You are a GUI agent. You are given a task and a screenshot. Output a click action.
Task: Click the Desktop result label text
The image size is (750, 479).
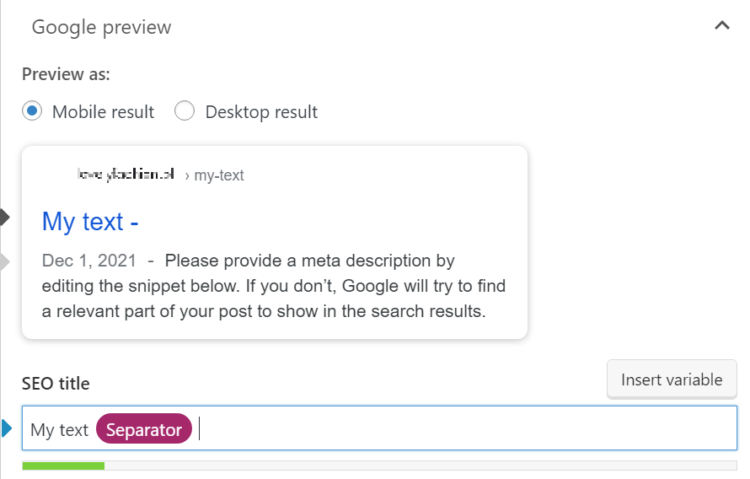pos(261,112)
